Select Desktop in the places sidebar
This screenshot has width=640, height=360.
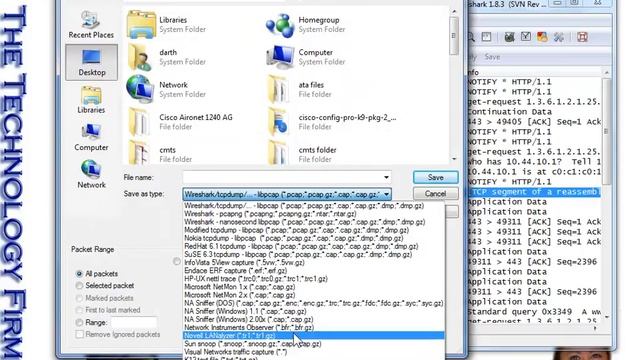pos(91,62)
